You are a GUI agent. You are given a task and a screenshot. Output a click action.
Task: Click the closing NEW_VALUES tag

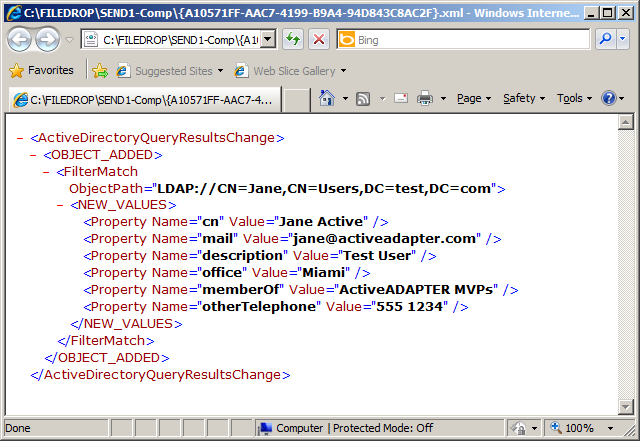(x=126, y=324)
